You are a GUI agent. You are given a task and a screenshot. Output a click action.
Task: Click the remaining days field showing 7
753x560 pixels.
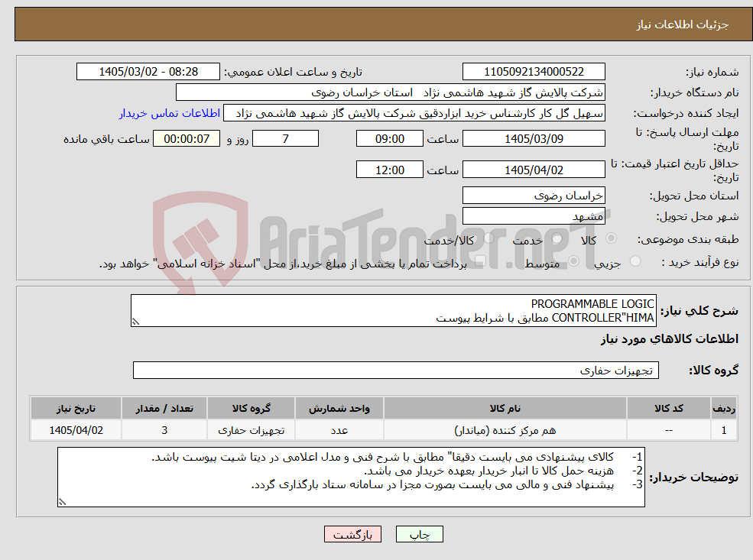[285, 139]
